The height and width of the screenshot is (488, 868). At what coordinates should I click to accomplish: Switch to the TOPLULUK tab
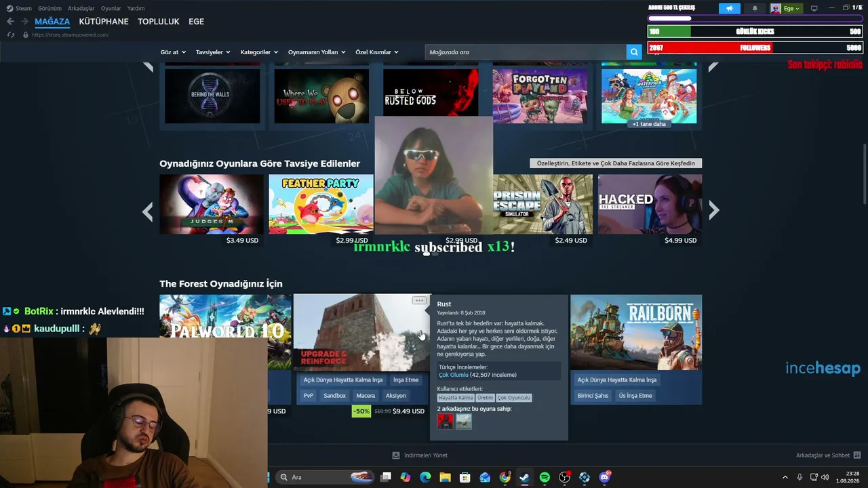click(x=159, y=22)
